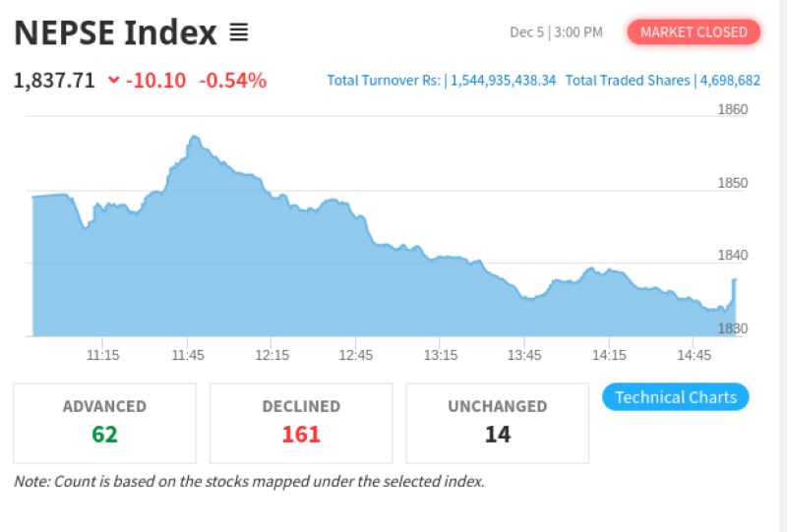The width and height of the screenshot is (787, 532).
Task: Click the Dec 5 3:00 PM timestamp
Action: [556, 32]
